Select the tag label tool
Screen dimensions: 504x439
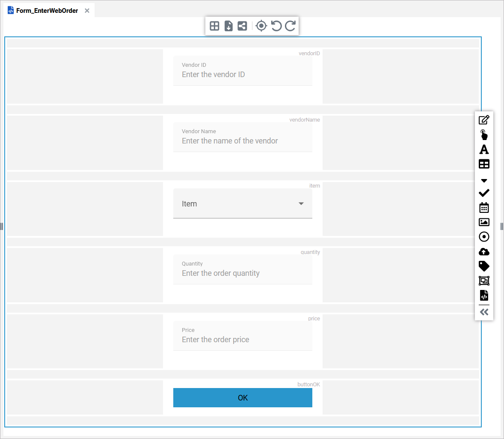484,266
